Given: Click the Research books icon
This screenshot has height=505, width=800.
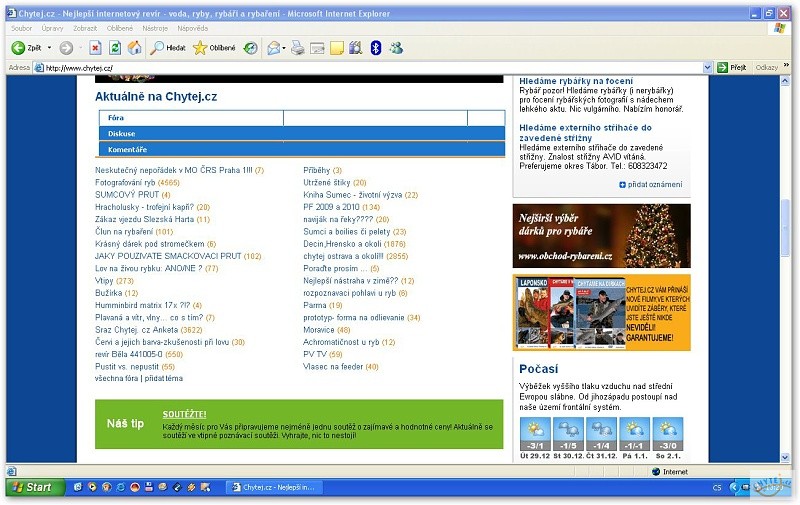Looking at the screenshot, I should click(x=356, y=48).
